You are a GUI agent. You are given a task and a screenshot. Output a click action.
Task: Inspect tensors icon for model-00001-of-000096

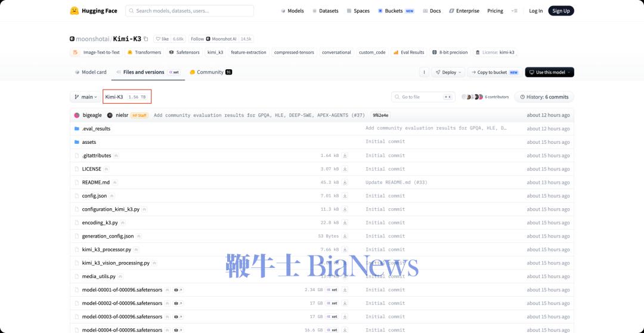(x=178, y=290)
